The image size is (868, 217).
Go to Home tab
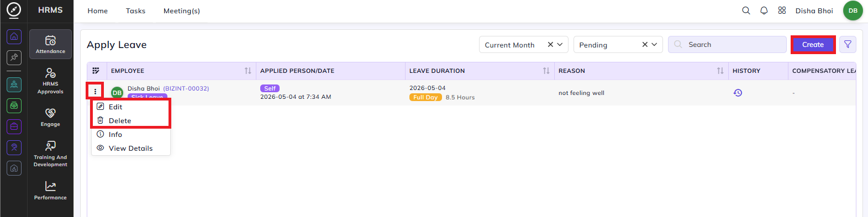pyautogui.click(x=98, y=11)
